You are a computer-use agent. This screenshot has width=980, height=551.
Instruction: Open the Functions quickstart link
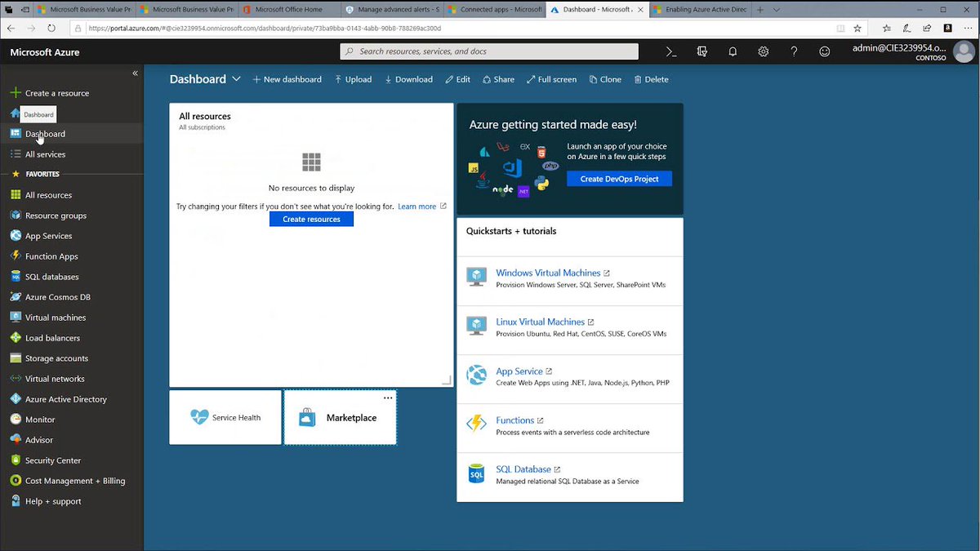pos(514,420)
